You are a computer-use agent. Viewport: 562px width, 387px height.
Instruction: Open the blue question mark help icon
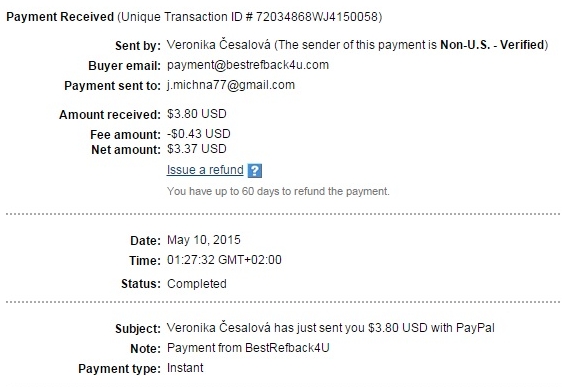point(255,171)
